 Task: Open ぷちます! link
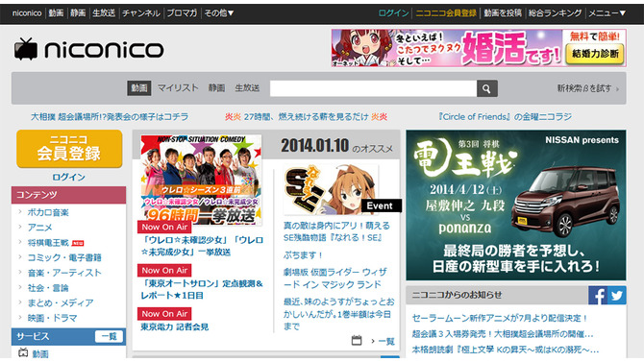[x=303, y=255]
